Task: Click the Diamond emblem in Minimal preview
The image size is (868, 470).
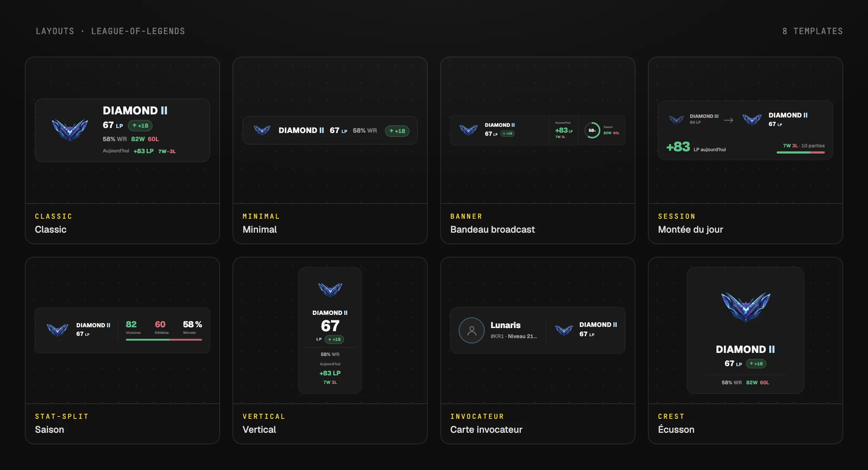Action: click(262, 130)
